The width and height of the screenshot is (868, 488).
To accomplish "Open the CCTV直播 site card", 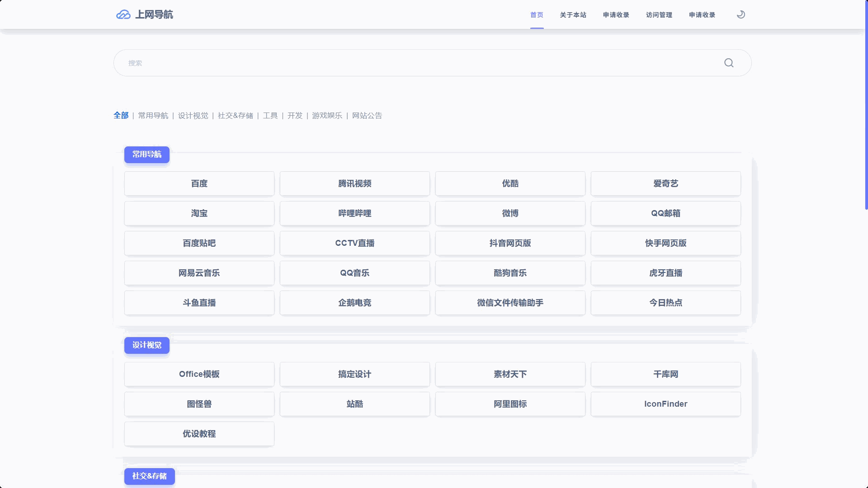I will [355, 243].
